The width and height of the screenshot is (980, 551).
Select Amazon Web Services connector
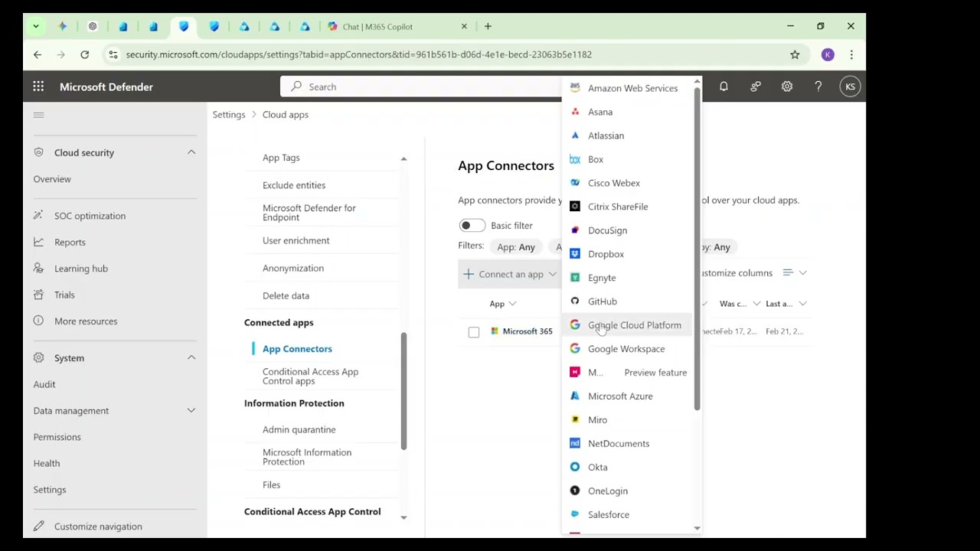click(x=626, y=88)
